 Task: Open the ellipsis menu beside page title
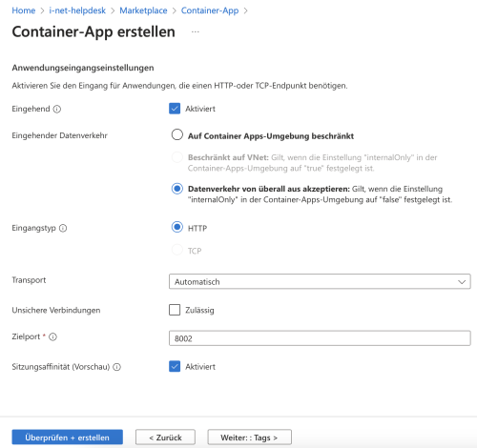(196, 31)
